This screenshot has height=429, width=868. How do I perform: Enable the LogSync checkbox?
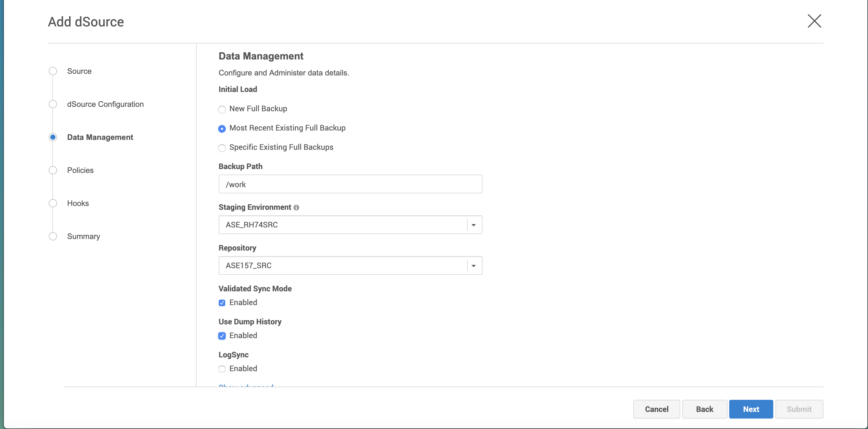point(222,369)
